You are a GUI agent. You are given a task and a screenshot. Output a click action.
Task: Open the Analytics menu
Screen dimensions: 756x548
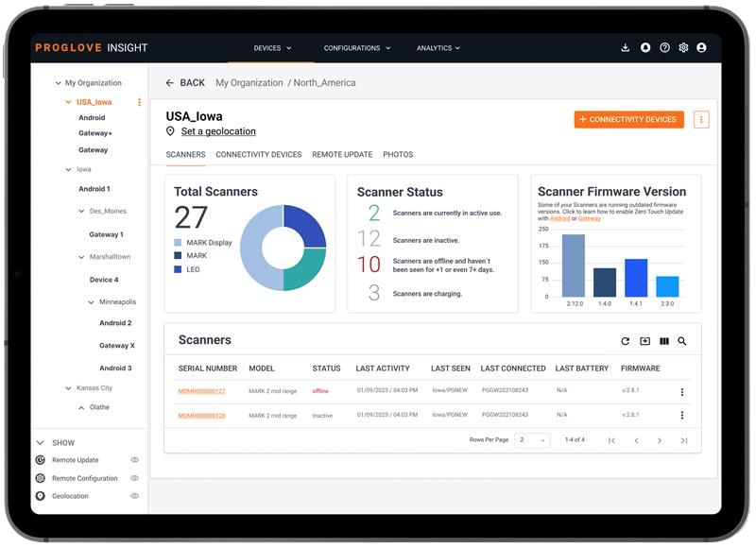click(x=438, y=48)
